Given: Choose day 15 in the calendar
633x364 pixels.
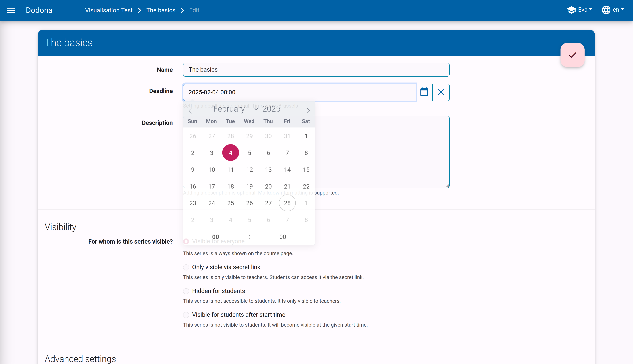Looking at the screenshot, I should 306,169.
